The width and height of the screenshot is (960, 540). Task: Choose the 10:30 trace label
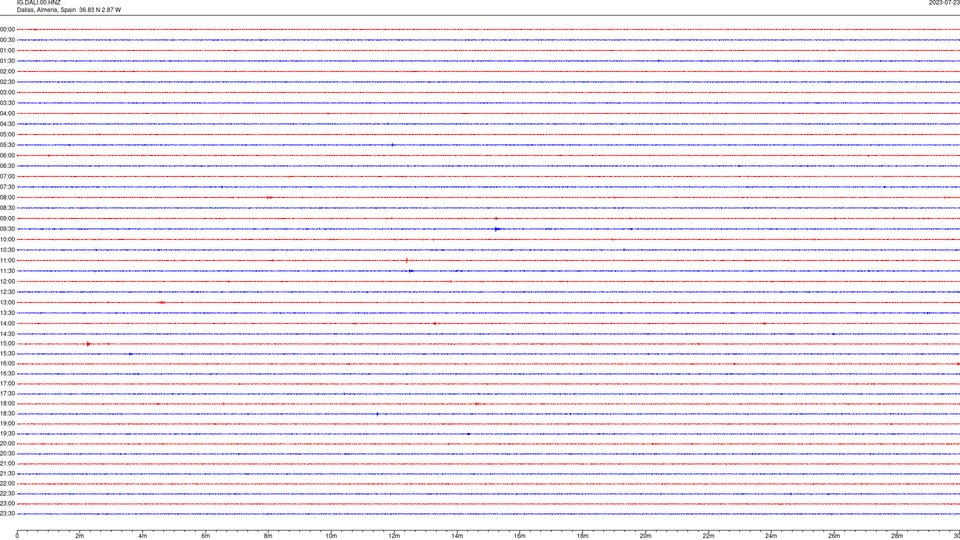(7, 250)
